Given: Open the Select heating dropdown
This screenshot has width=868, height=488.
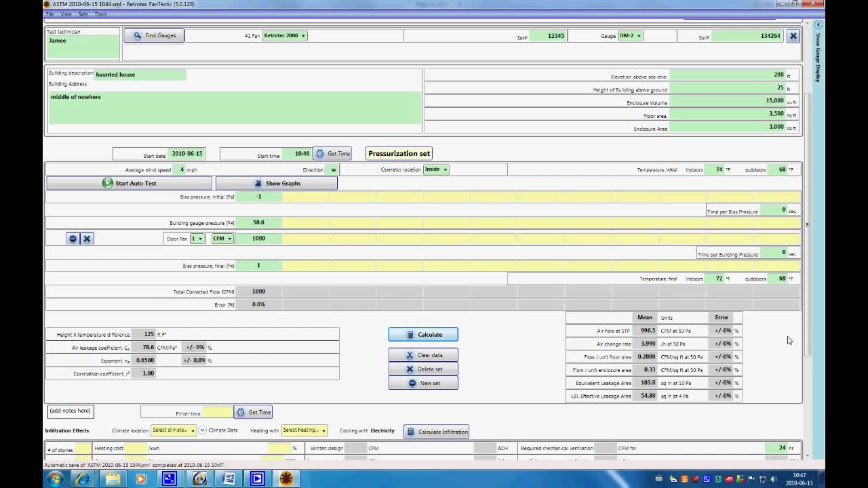Looking at the screenshot, I should 304,430.
